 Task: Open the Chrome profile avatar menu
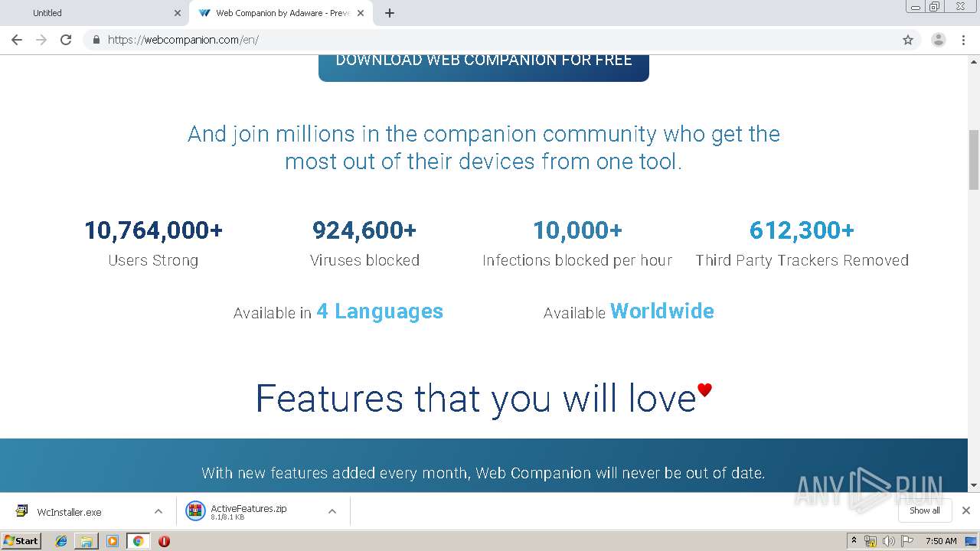tap(939, 40)
